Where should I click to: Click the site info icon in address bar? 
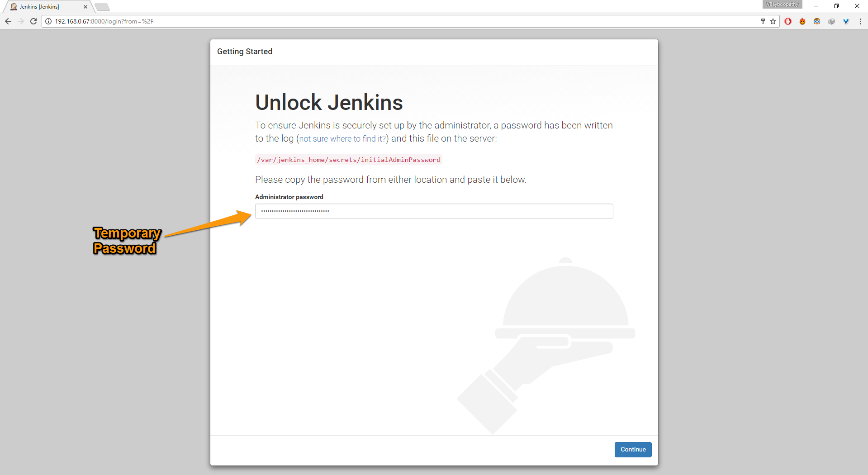point(48,21)
